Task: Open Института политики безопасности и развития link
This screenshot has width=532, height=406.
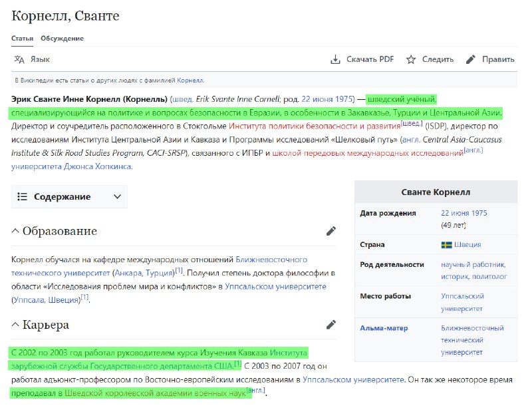Action: (315, 126)
